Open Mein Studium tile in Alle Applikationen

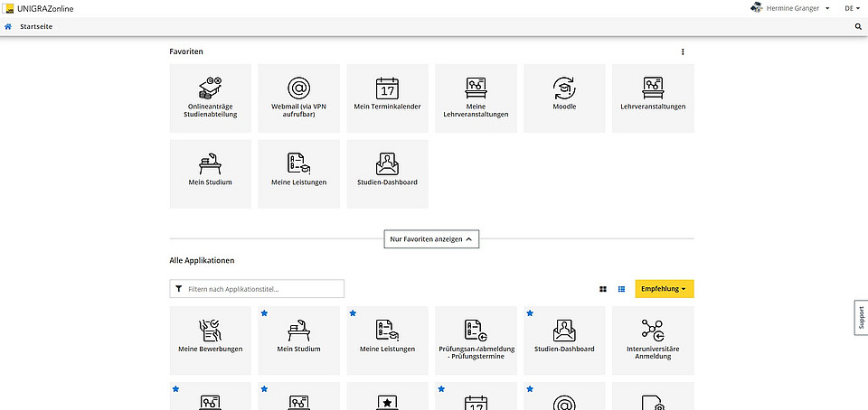[x=299, y=341]
